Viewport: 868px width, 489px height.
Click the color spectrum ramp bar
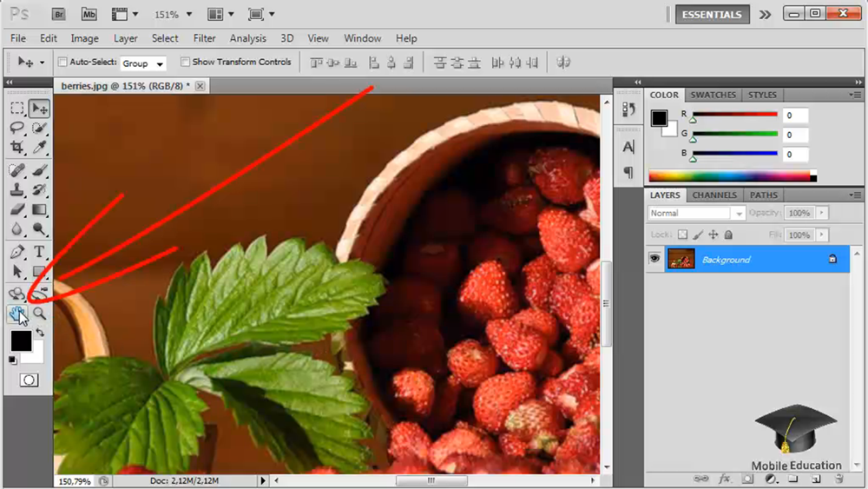tap(733, 176)
